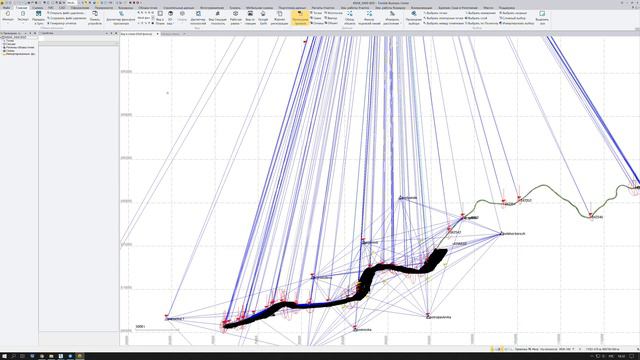
Task: Select the Вид в плане document tab
Action: point(137,34)
